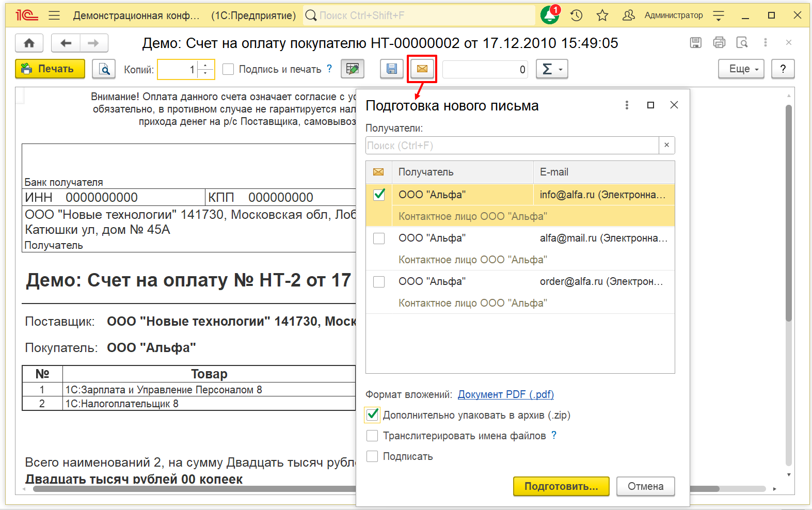Select the order@alfa.ru recipient row
This screenshot has width=812, height=510.
tap(520, 292)
